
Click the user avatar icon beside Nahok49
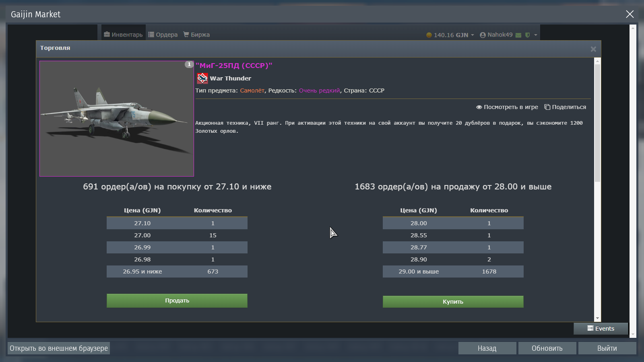tap(483, 35)
